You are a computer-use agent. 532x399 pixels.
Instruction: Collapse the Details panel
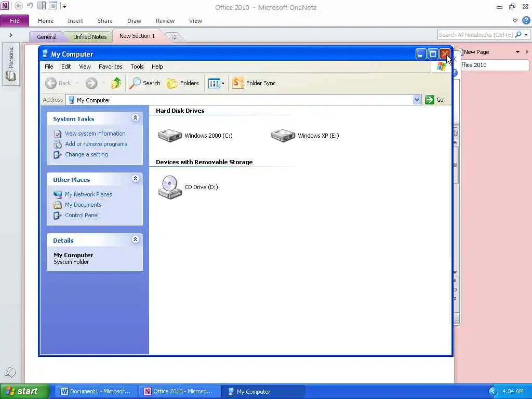click(135, 240)
